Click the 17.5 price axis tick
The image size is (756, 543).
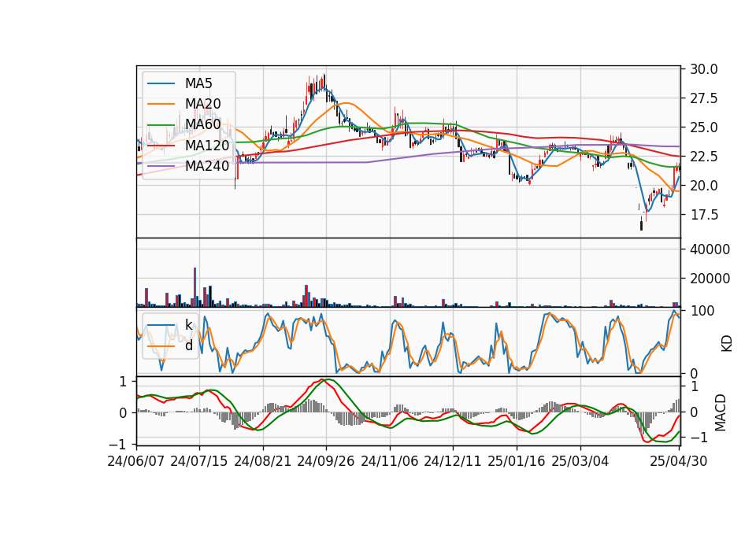pyautogui.click(x=703, y=215)
